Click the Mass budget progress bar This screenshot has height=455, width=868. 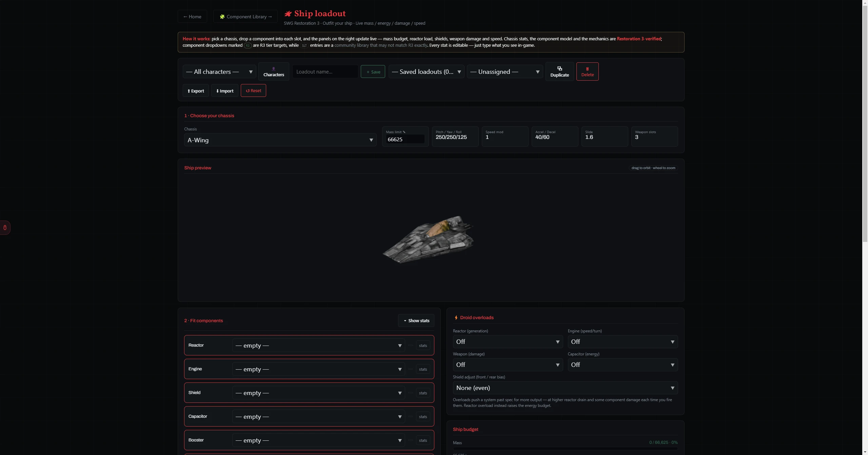[565, 448]
